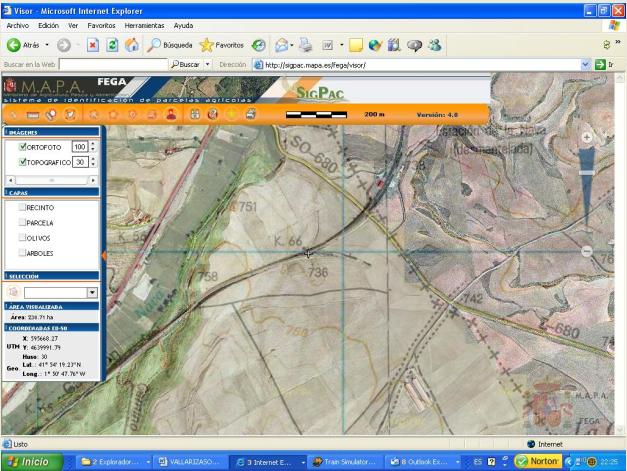This screenshot has width=627, height=471.
Task: Enable the OLIVOS layer checkbox
Action: pyautogui.click(x=23, y=238)
